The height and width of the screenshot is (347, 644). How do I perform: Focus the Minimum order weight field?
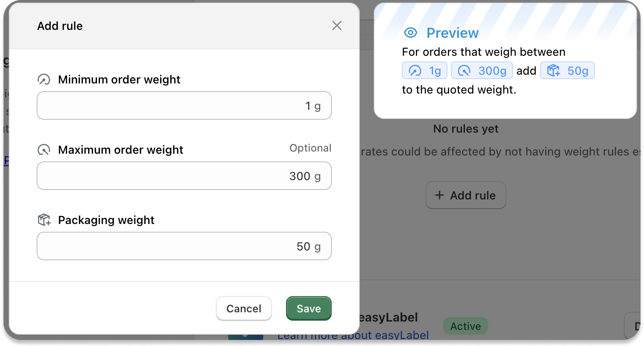pos(184,105)
